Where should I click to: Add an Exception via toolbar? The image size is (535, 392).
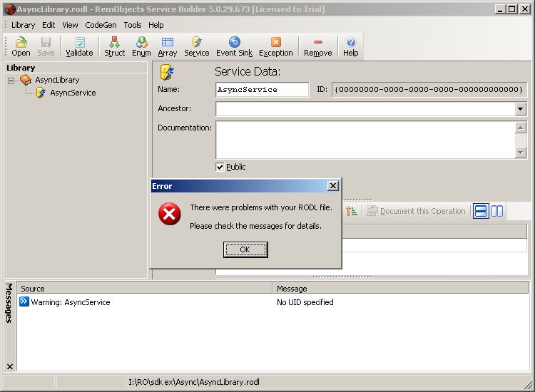click(275, 46)
